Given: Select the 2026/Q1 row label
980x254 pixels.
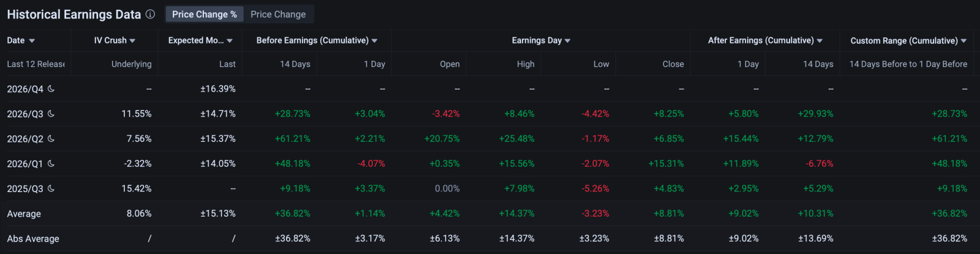Looking at the screenshot, I should (x=25, y=164).
